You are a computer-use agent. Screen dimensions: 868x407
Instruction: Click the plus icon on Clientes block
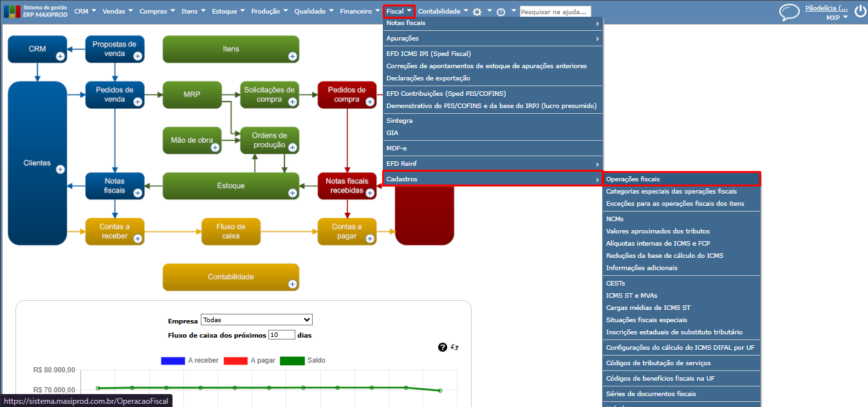point(60,169)
